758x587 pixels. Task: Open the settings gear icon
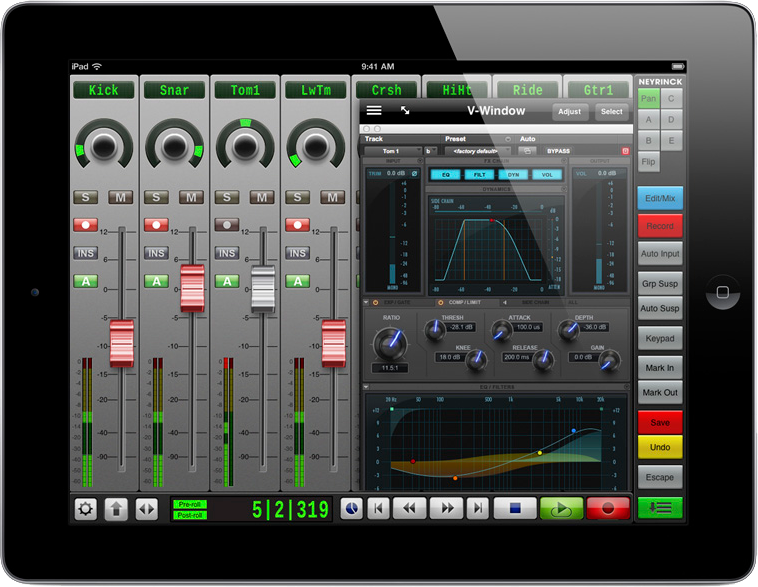(x=86, y=509)
